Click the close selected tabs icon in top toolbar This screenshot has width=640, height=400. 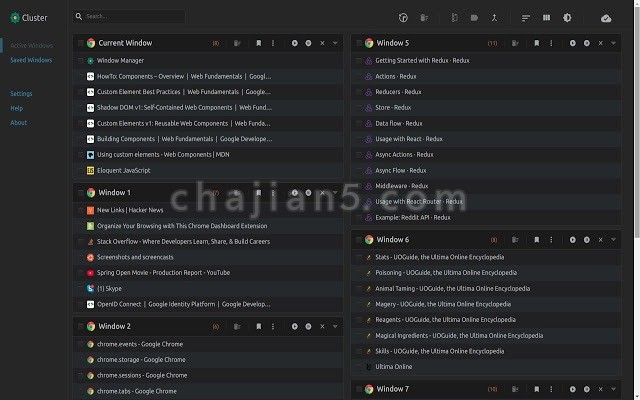click(x=424, y=18)
